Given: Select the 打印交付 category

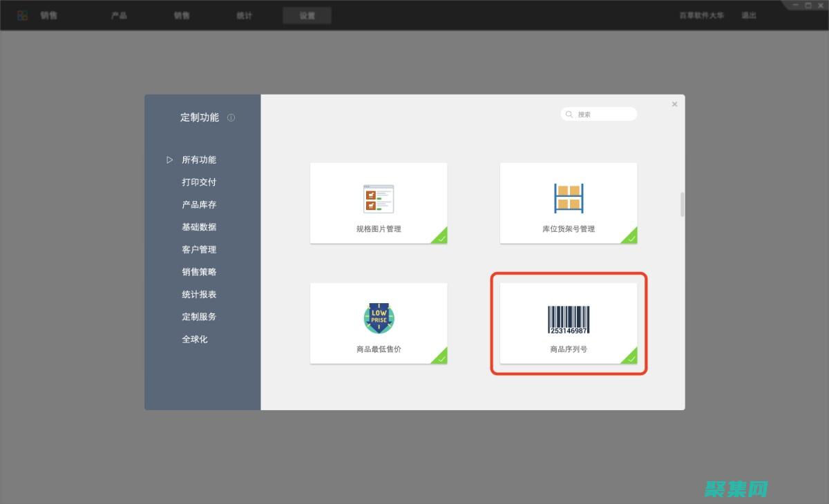Looking at the screenshot, I should pyautogui.click(x=198, y=182).
